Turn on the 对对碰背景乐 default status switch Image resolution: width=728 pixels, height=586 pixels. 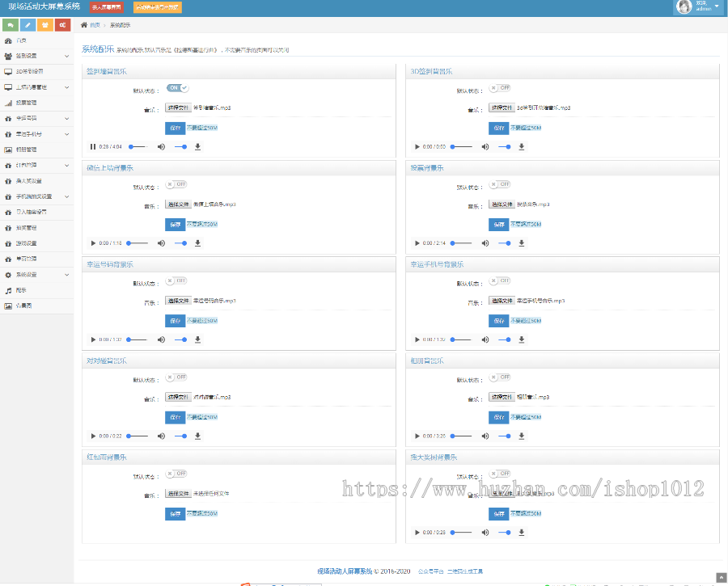click(176, 377)
